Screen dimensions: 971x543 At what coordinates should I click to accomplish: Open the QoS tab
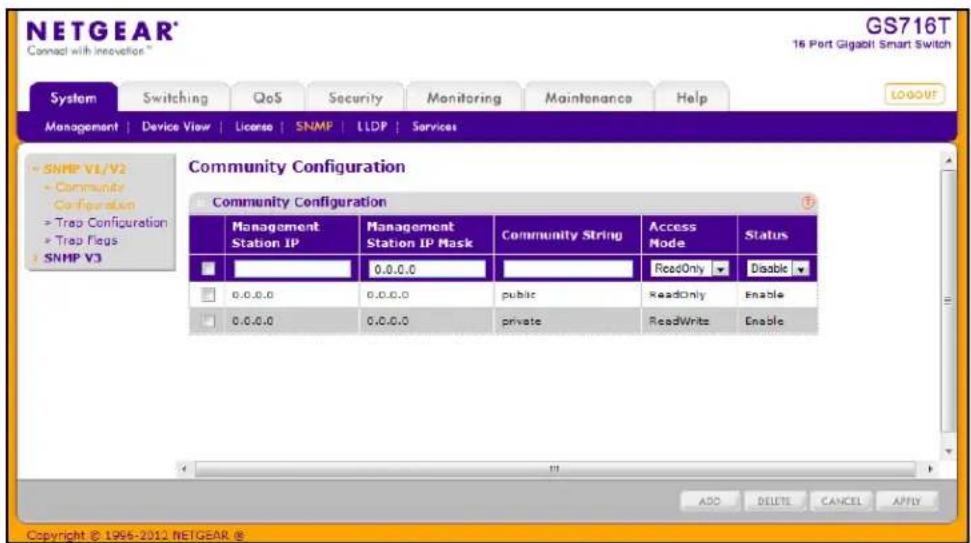268,98
